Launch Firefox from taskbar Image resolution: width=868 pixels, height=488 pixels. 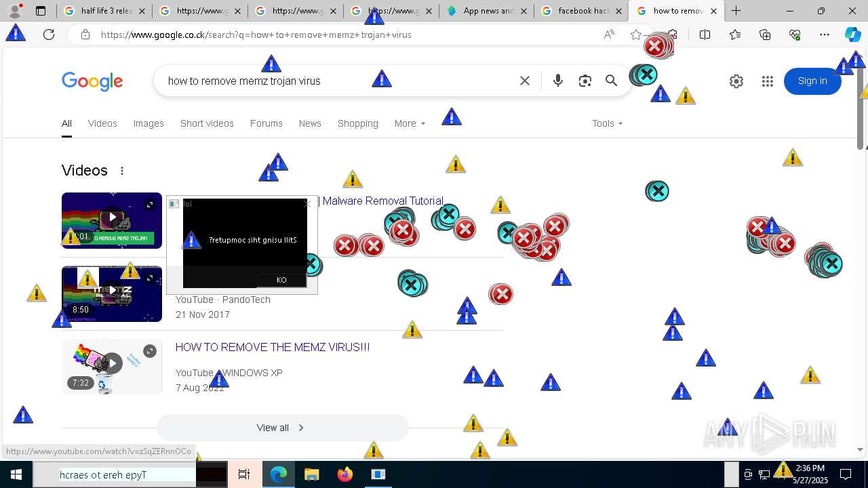pos(344,474)
